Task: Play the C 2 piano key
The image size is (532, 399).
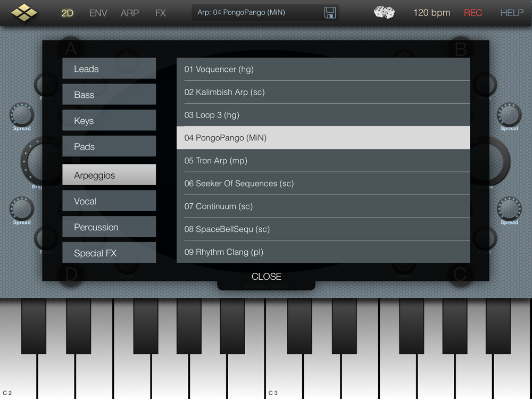Action: pyautogui.click(x=18, y=377)
